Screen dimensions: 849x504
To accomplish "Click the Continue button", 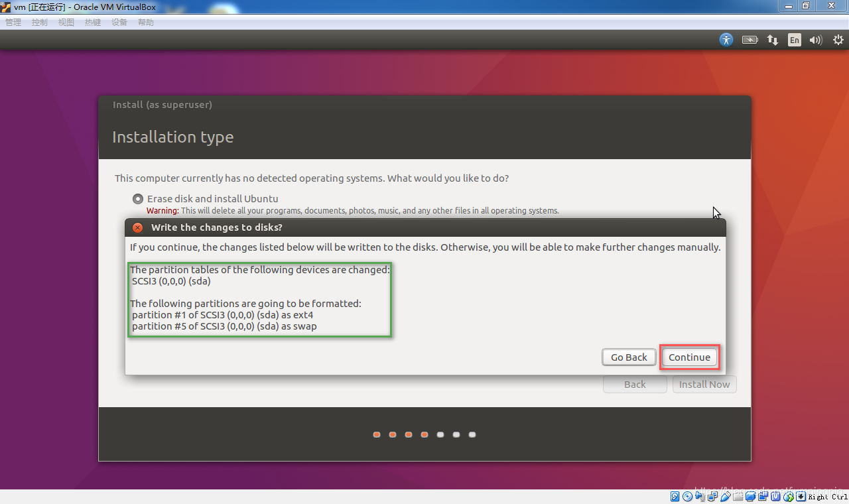I will [689, 357].
